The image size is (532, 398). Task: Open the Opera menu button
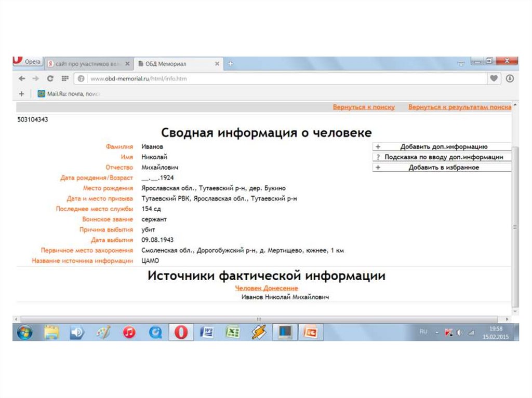tap(27, 62)
